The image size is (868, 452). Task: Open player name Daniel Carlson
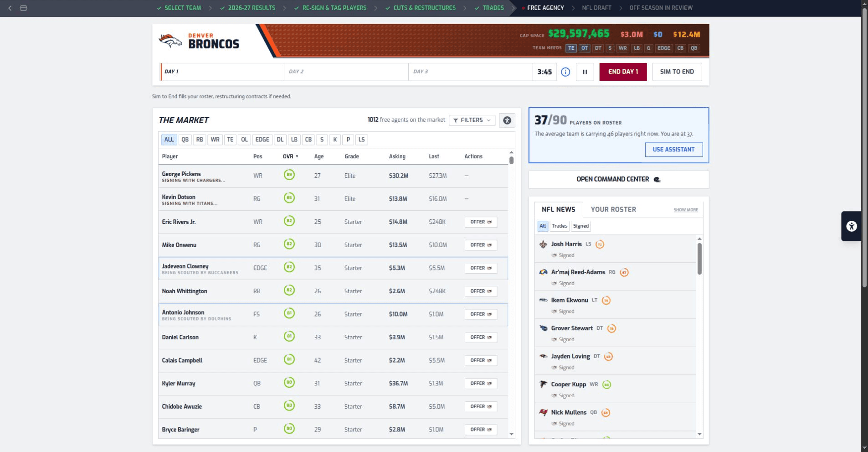click(180, 338)
